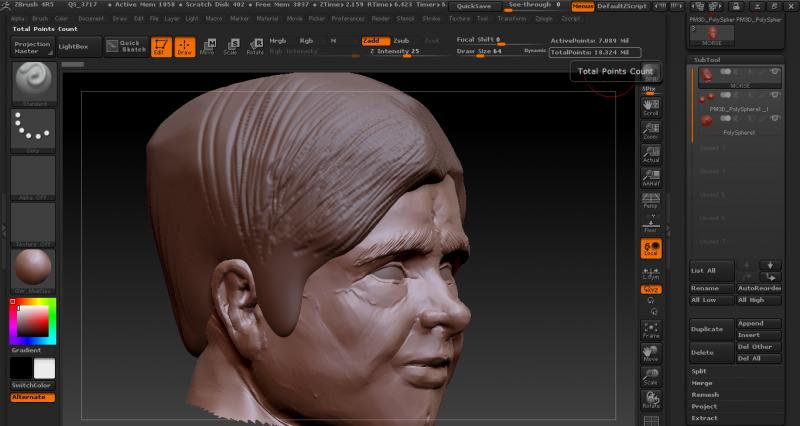Viewport: 800px width, 426px height.
Task: Turn on Persp perspective view
Action: (651, 199)
